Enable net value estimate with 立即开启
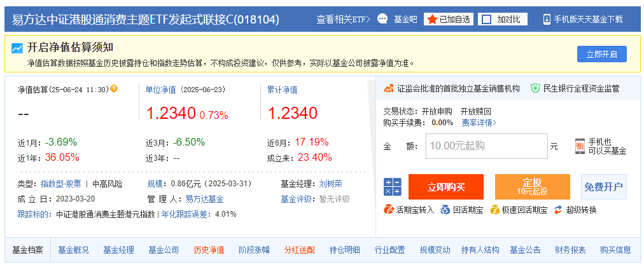The image size is (644, 265). (x=602, y=54)
